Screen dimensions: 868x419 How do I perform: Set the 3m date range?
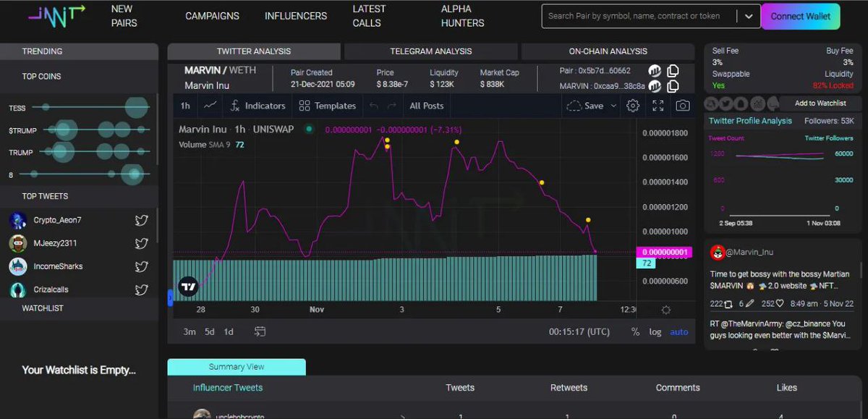[190, 332]
